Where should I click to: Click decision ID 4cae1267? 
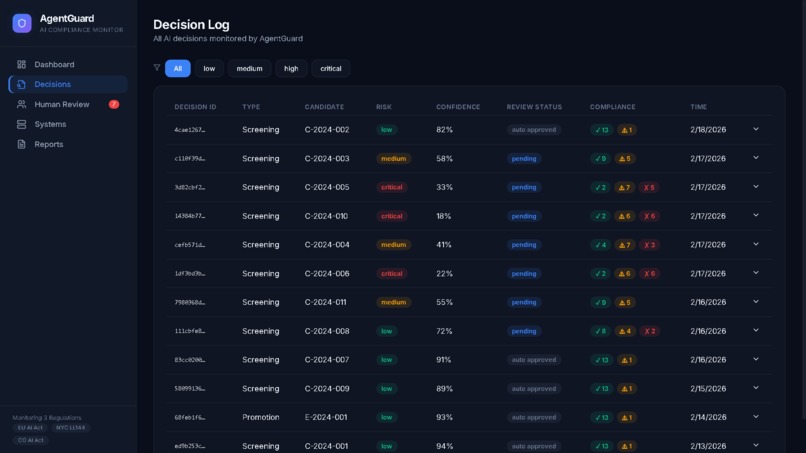[190, 130]
